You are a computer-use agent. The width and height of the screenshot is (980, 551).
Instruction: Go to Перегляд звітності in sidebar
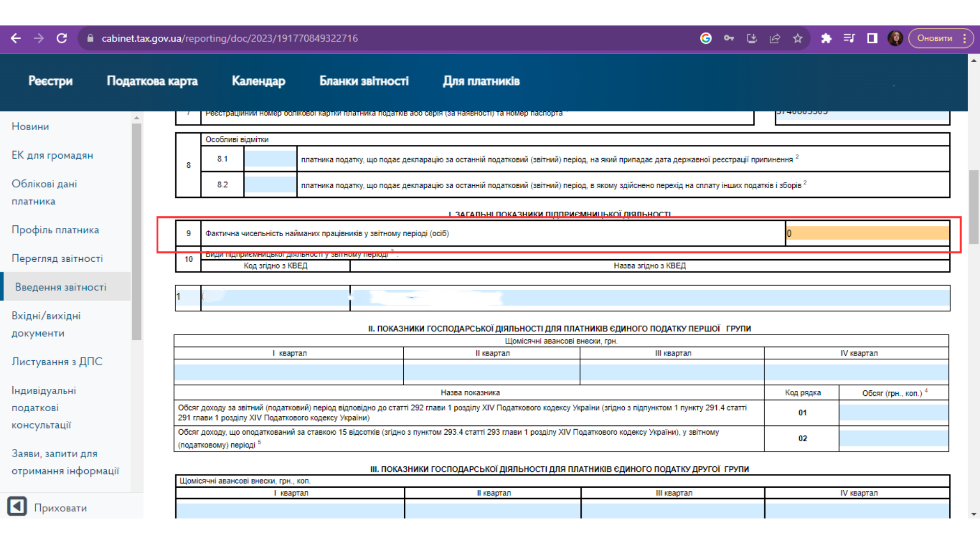coord(57,259)
